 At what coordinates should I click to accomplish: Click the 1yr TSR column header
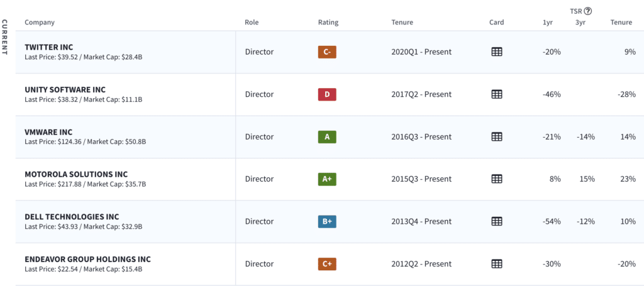tap(548, 22)
